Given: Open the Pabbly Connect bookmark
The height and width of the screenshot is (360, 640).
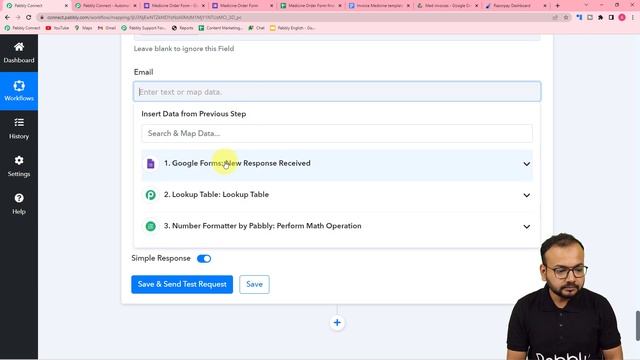Looking at the screenshot, I should 22,28.
